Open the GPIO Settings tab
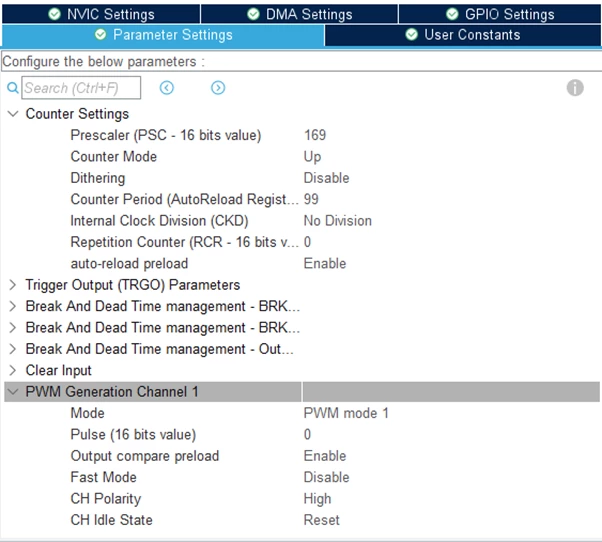 [500, 14]
